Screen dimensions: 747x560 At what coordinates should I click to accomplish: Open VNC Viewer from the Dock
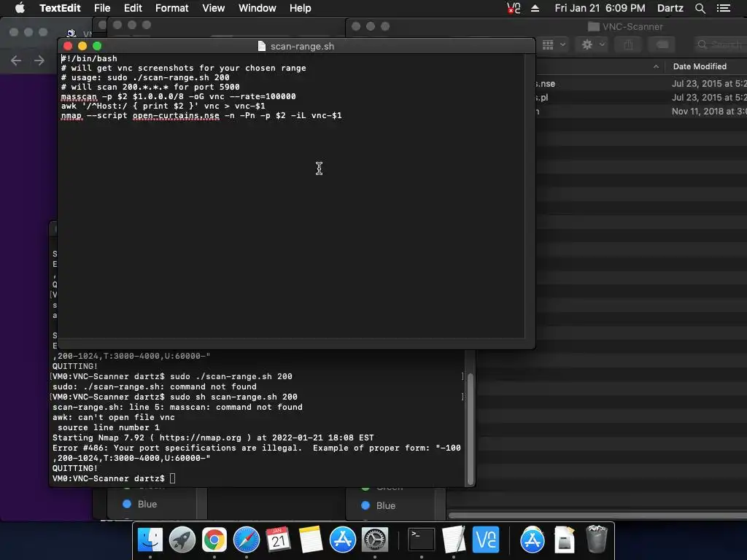click(485, 540)
